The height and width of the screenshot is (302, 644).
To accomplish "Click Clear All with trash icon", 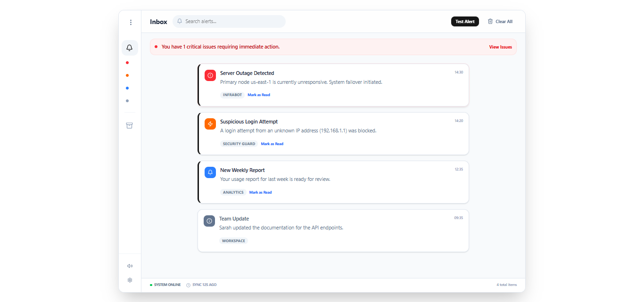I will [x=500, y=22].
